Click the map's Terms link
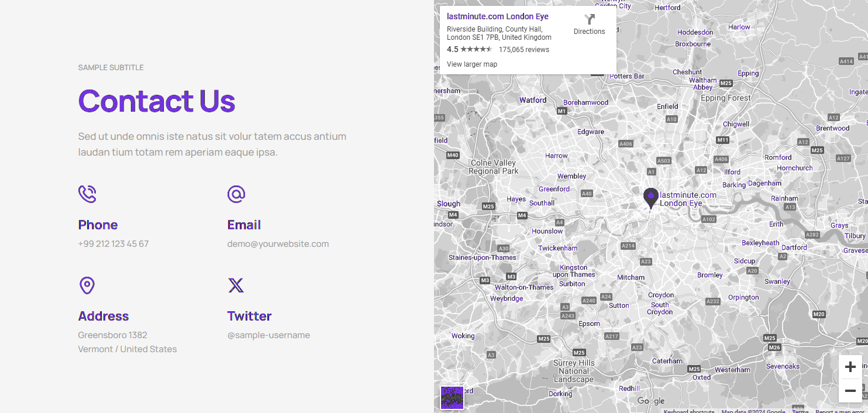 point(800,411)
